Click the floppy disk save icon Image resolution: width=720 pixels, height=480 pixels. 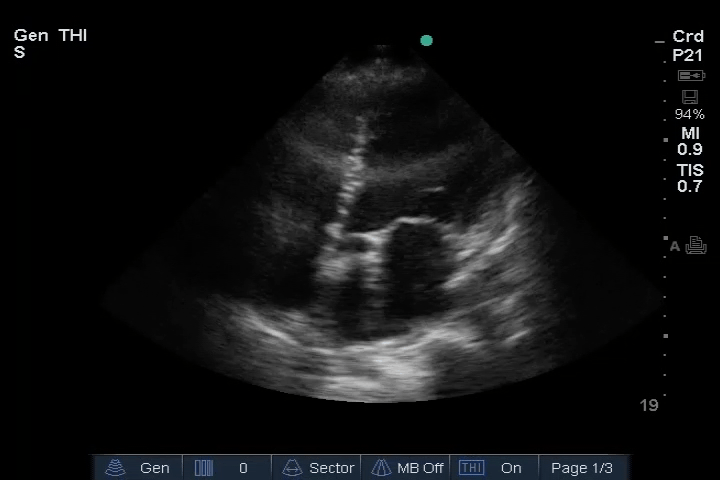(689, 97)
